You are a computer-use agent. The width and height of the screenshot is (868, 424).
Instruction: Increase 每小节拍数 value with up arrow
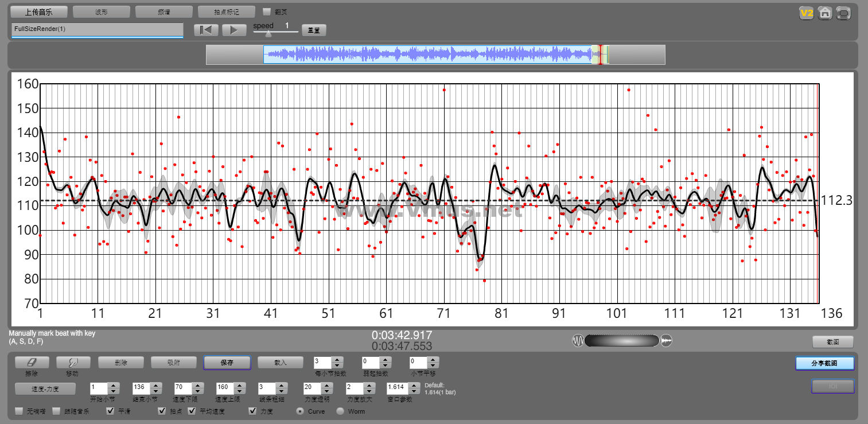(338, 360)
